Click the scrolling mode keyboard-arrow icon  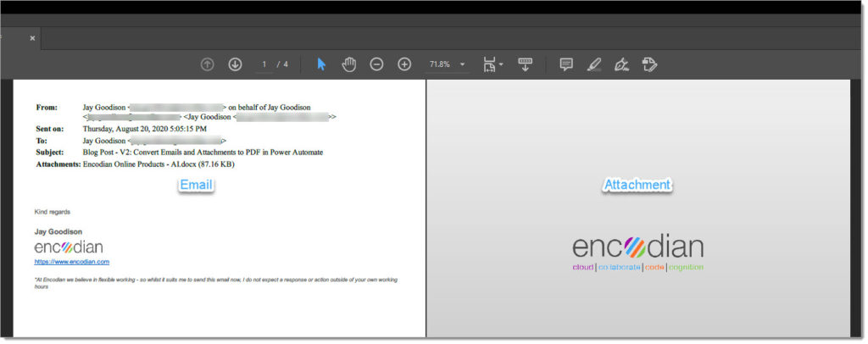(x=526, y=64)
